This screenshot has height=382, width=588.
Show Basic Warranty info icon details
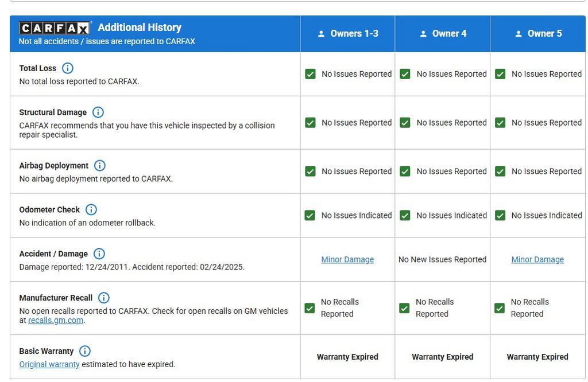[x=84, y=351]
